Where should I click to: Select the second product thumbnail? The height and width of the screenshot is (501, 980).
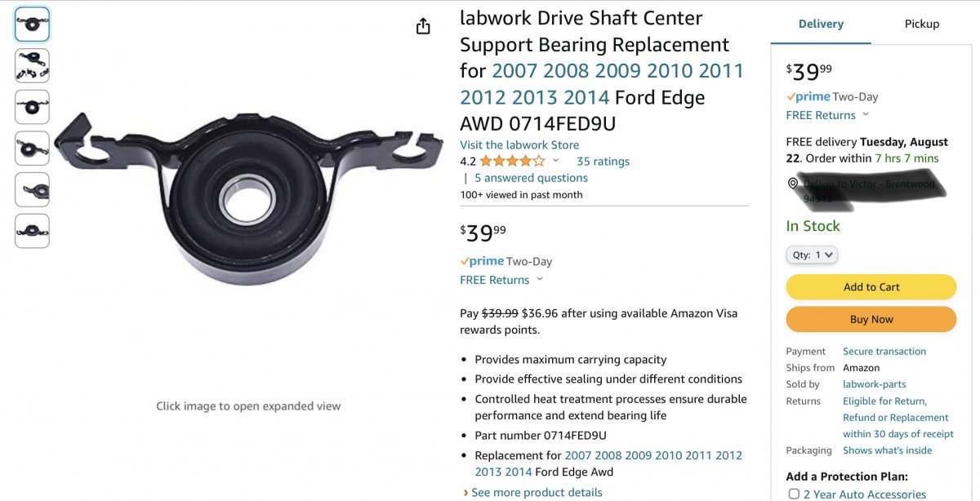(x=32, y=65)
